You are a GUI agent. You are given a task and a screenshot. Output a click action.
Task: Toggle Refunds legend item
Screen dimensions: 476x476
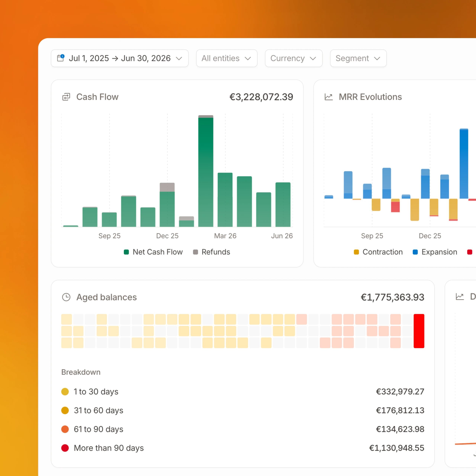[211, 252]
